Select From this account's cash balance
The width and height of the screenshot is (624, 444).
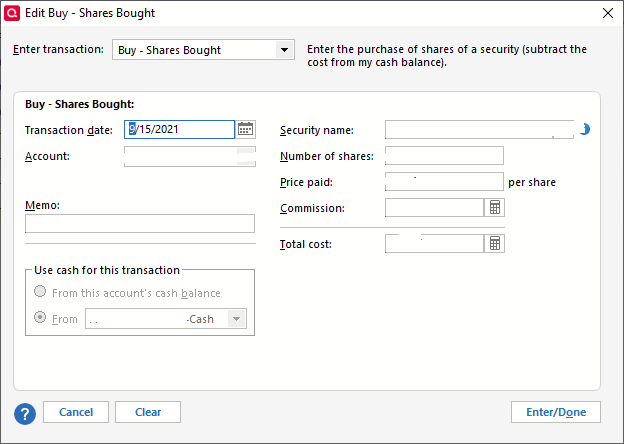40,293
